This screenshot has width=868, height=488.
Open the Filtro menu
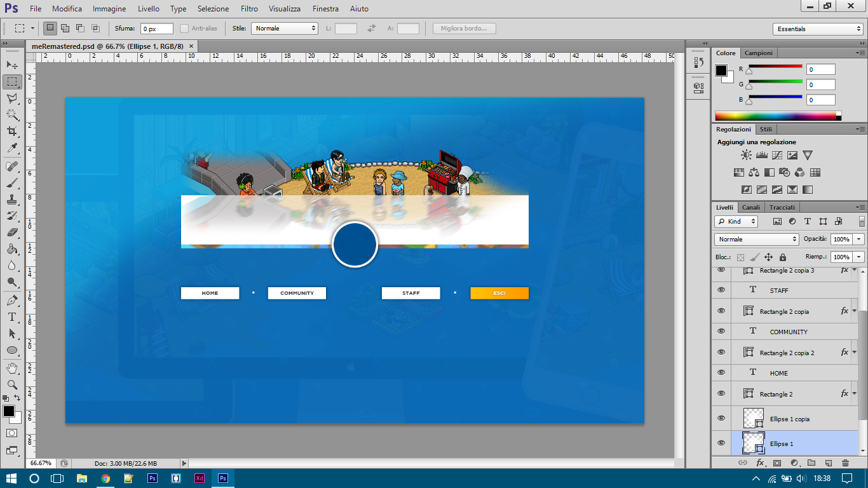[x=249, y=9]
